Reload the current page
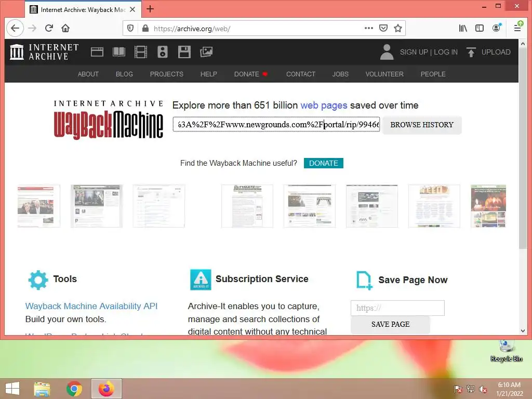The image size is (532, 399). [49, 28]
